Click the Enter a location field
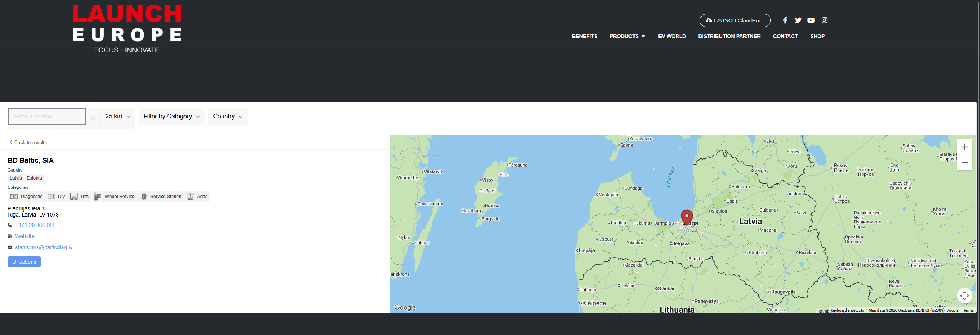This screenshot has height=335, width=980. click(47, 117)
